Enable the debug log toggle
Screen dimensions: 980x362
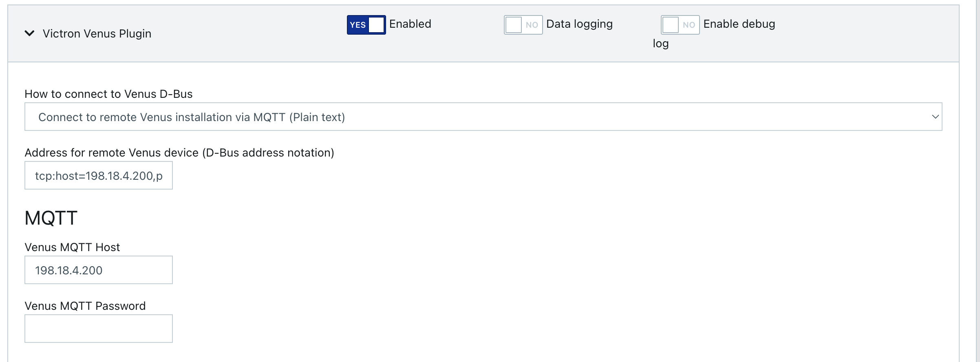(680, 25)
